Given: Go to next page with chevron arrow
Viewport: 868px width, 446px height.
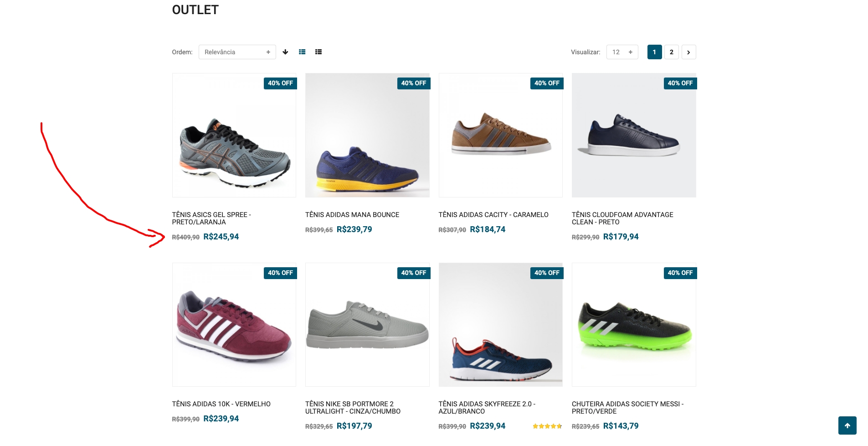Looking at the screenshot, I should pos(688,52).
